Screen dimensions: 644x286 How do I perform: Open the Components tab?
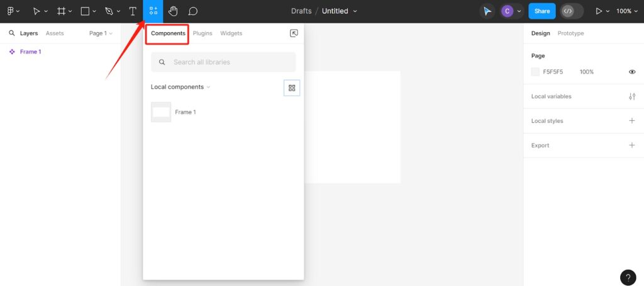coord(168,33)
